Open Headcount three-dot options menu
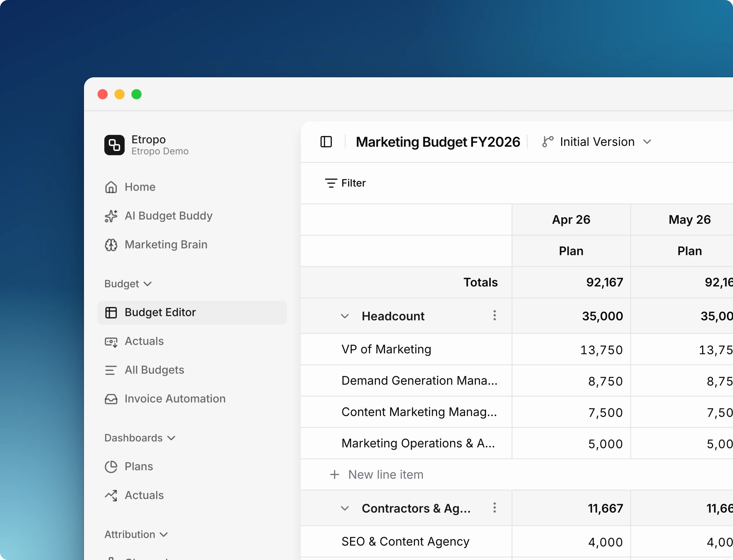The image size is (733, 560). pyautogui.click(x=494, y=315)
